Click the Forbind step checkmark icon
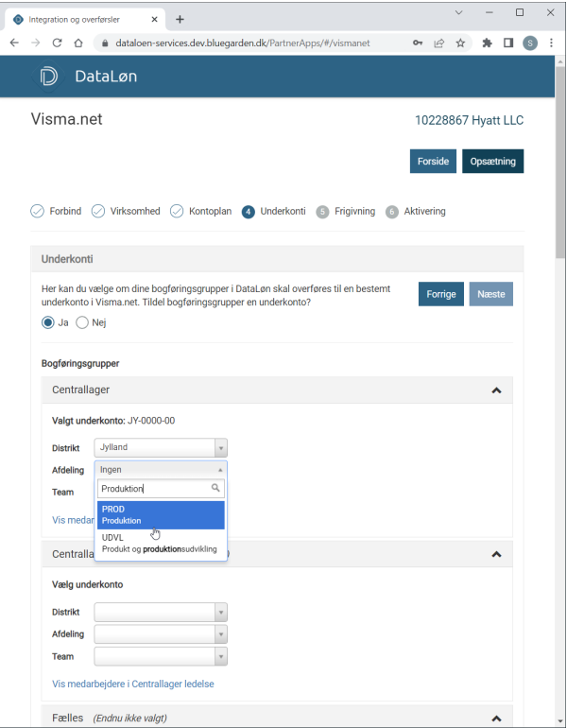The width and height of the screenshot is (567, 728). (37, 211)
